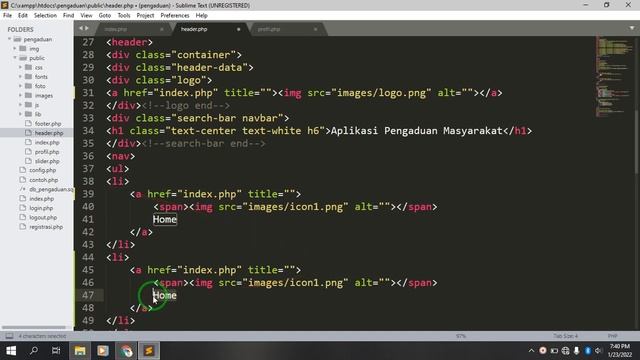
Task: Click the taskbar clock showing 7:40 PM
Action: (620, 351)
